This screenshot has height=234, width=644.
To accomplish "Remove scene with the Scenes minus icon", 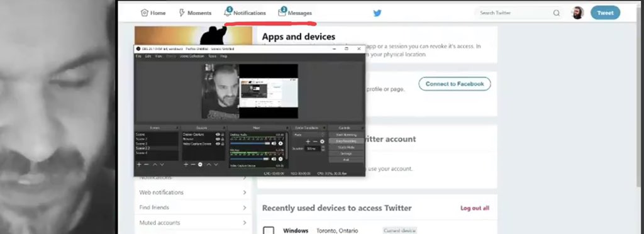I will click(147, 165).
